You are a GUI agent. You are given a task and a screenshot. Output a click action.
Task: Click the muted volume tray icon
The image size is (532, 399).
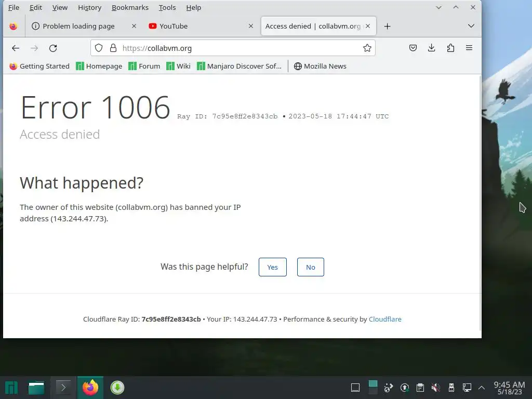pos(436,388)
